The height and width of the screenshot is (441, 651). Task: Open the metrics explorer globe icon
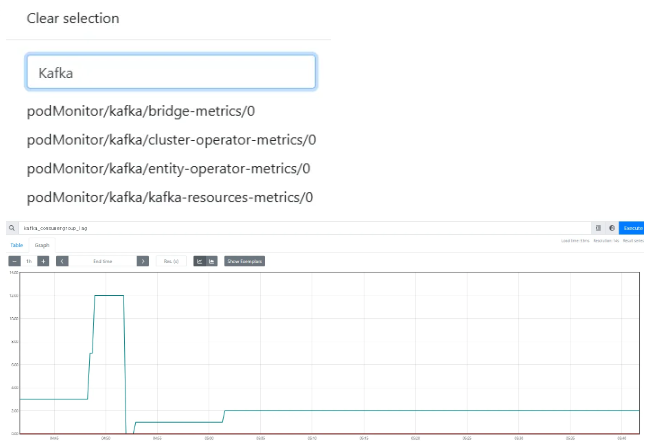[612, 228]
